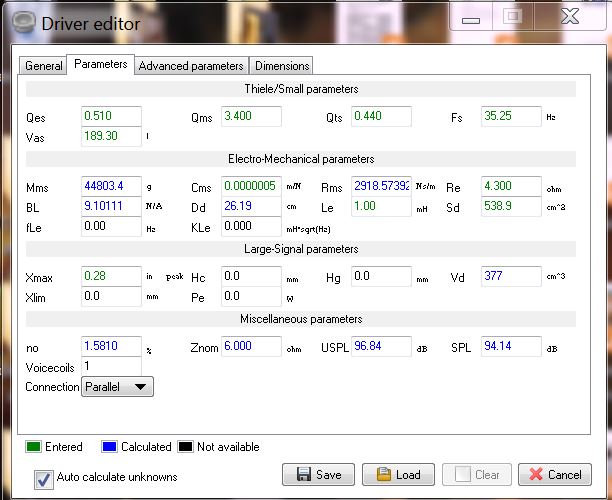Click the Voicecoils field containing 1

(111, 366)
